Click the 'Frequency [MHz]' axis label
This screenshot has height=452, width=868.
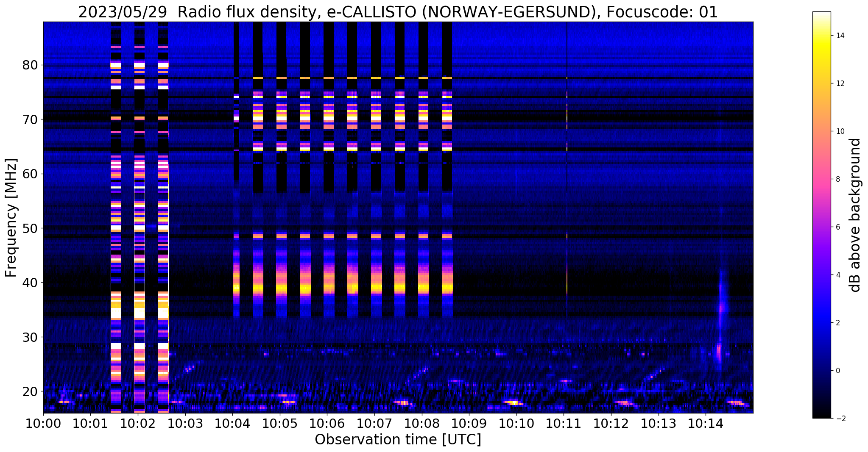tap(11, 217)
